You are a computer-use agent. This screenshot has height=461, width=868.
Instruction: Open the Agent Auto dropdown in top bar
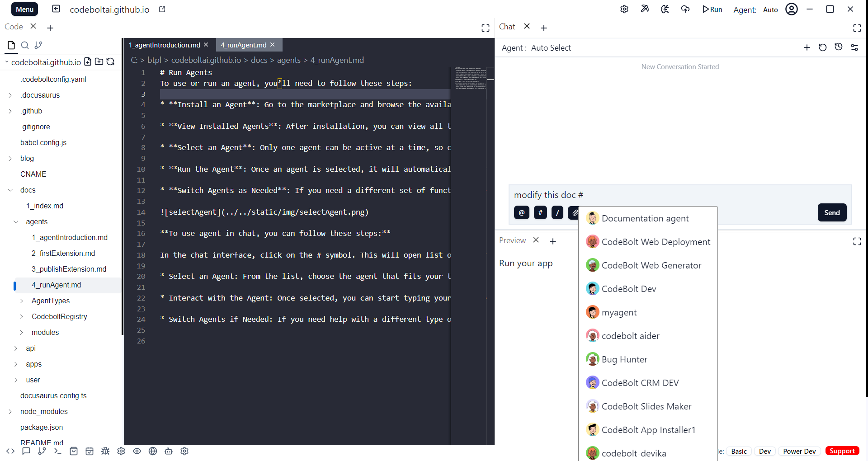coord(770,9)
